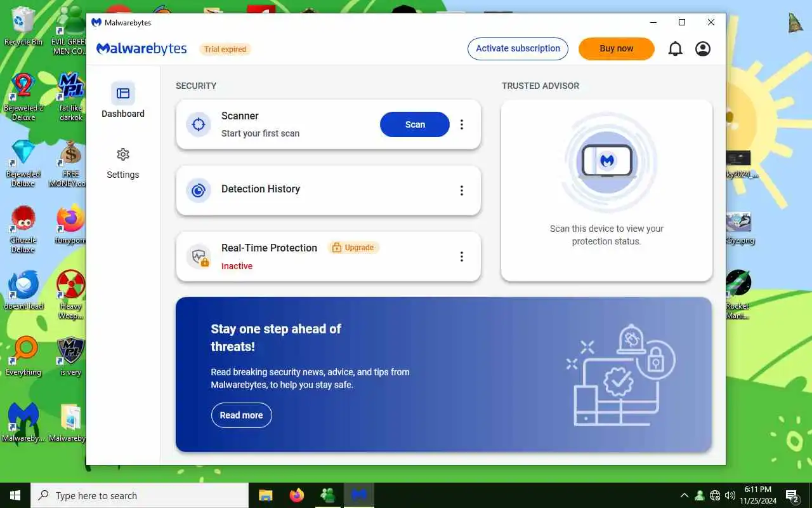Open the Detection History three-dot menu
Screen dimensions: 812x508
coord(462,190)
